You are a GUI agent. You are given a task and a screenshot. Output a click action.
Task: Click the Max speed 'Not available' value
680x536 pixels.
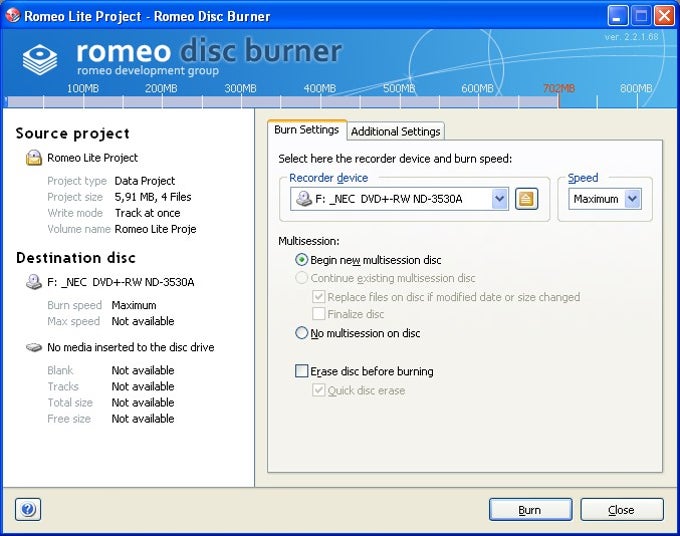click(143, 321)
